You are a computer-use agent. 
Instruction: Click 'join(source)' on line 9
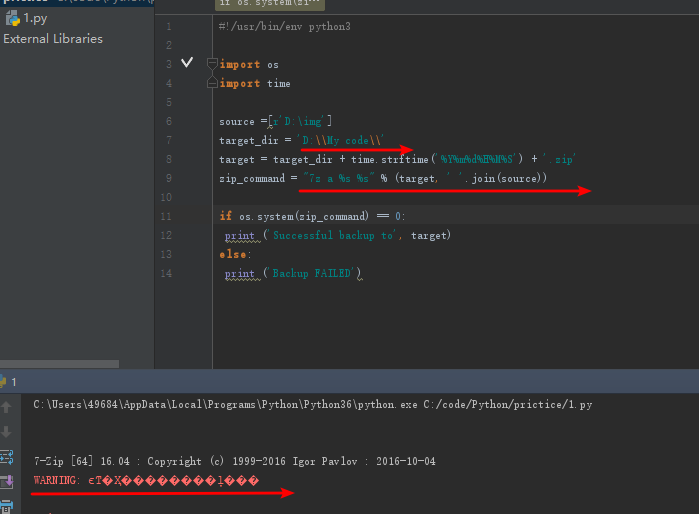point(506,178)
